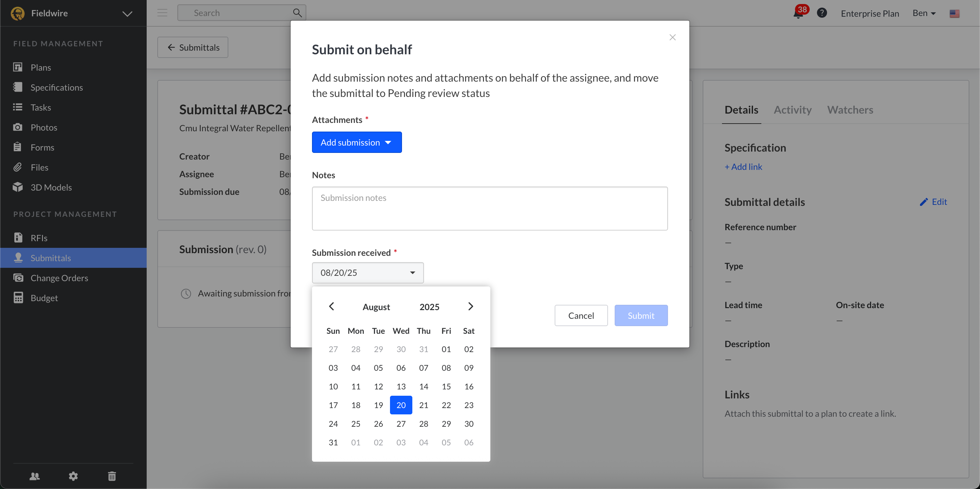
Task: Advance calendar to next month
Action: (471, 306)
